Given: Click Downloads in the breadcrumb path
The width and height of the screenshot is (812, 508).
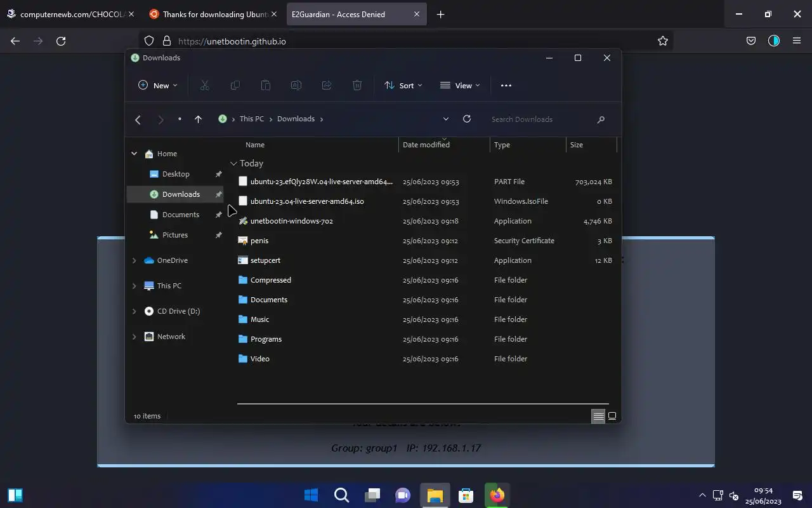Looking at the screenshot, I should coord(296,119).
